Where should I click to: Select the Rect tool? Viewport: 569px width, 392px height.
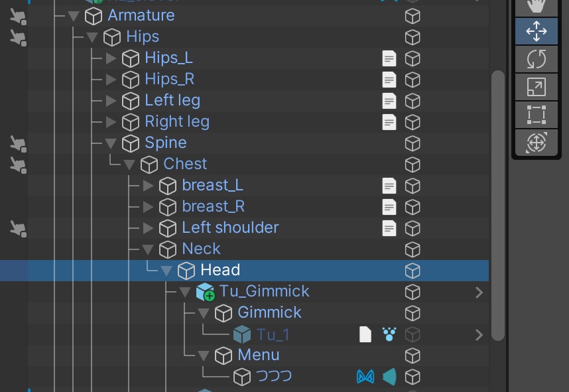click(x=536, y=115)
